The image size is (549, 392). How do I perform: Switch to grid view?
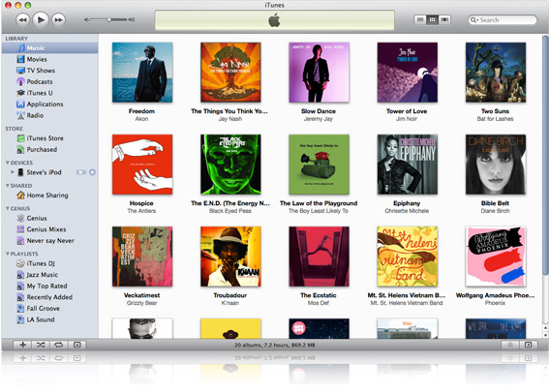point(432,19)
